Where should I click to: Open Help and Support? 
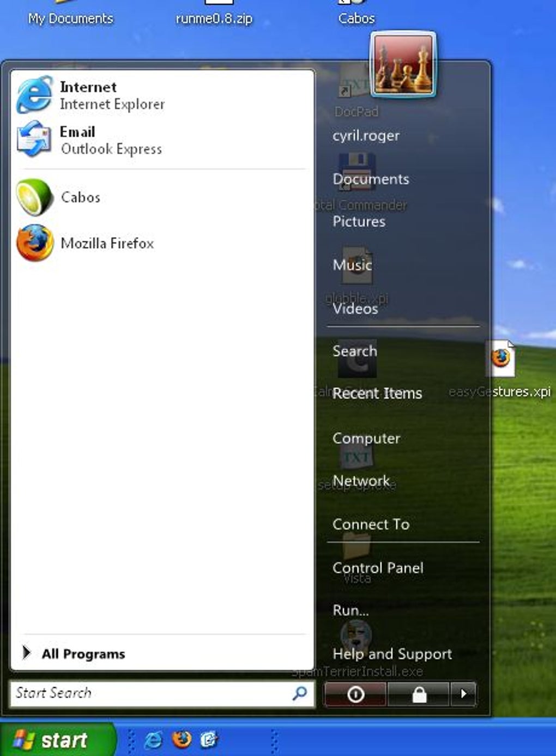pos(392,654)
